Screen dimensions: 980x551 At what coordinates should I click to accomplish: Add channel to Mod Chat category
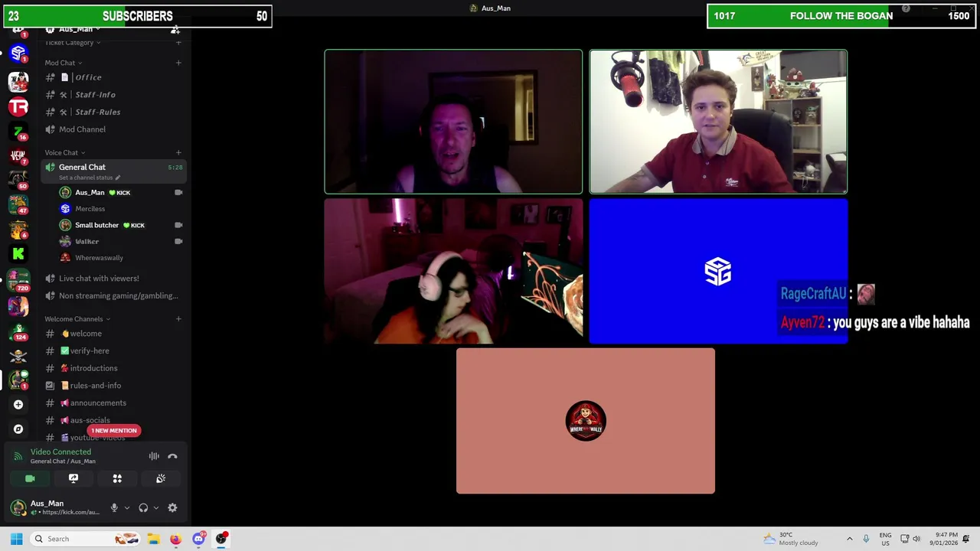[x=178, y=63]
